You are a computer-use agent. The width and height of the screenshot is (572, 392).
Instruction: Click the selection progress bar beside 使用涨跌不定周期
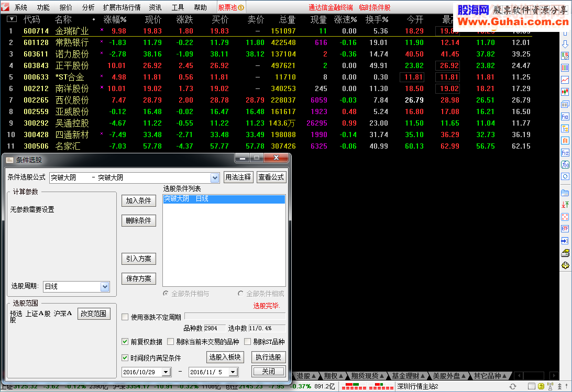(x=235, y=316)
